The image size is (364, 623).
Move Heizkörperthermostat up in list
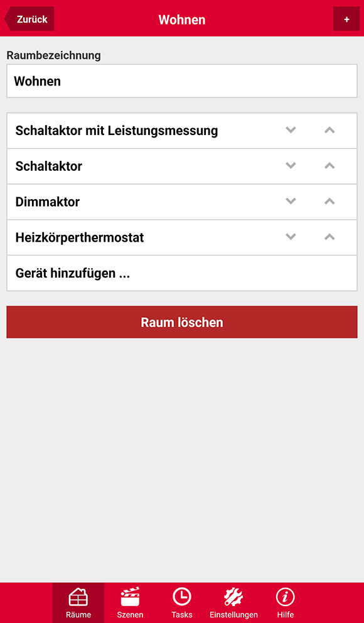[x=329, y=237]
